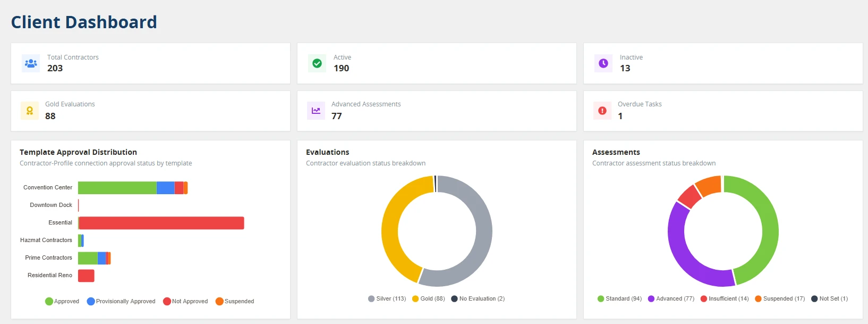
Task: Click the green Prime Contractors bar segment
Action: (x=88, y=258)
